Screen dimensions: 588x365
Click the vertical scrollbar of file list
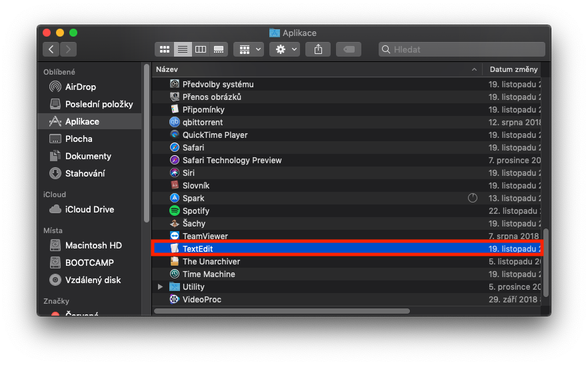pyautogui.click(x=546, y=262)
